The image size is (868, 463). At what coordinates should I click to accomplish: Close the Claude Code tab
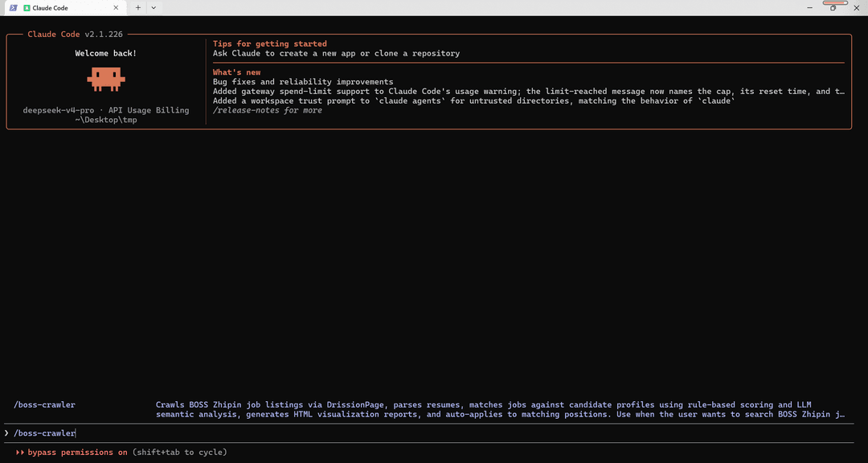[116, 8]
